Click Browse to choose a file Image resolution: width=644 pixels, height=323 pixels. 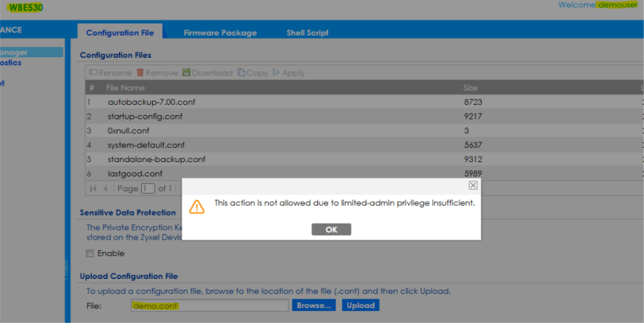[x=314, y=305]
